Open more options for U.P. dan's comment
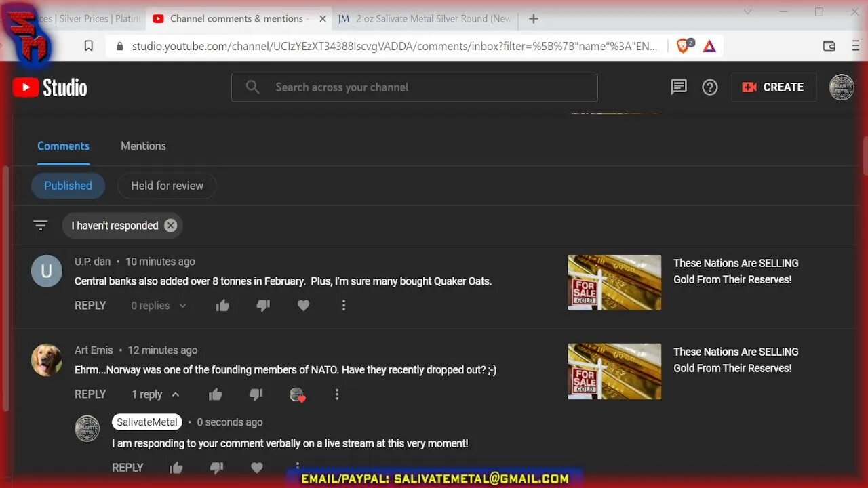 344,305
